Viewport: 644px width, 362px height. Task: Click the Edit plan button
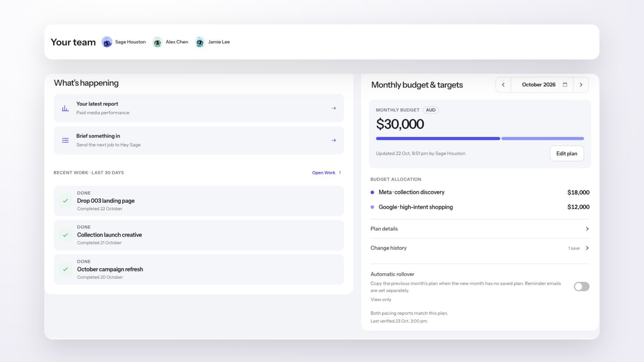click(x=567, y=154)
